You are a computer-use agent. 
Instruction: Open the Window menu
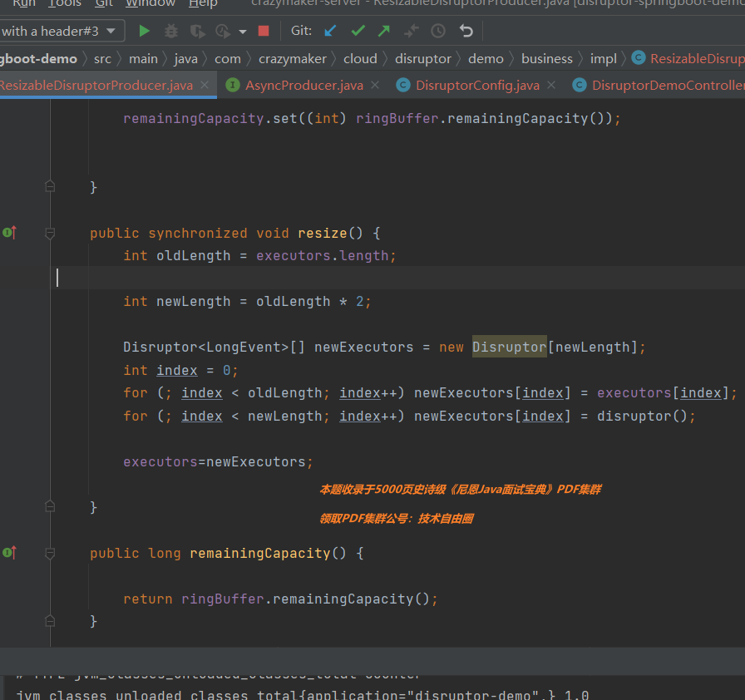pos(150,3)
